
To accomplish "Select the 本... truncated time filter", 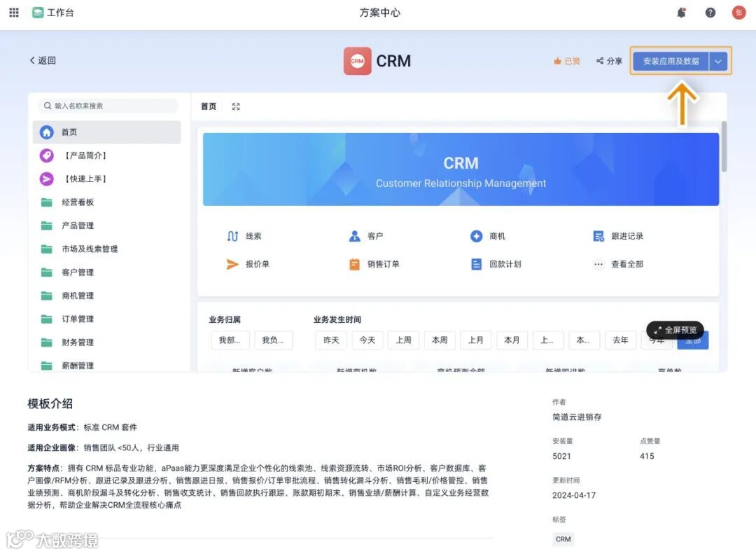I will point(584,340).
